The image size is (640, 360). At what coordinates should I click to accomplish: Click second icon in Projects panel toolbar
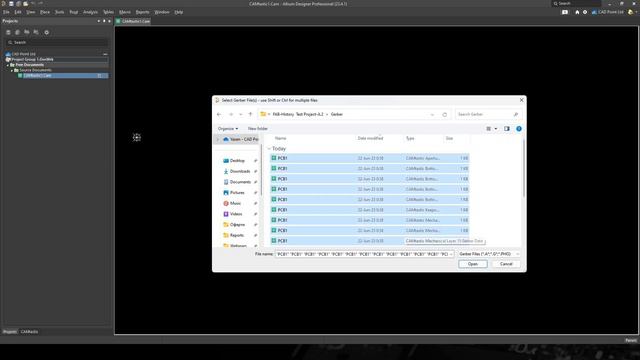coord(18,32)
